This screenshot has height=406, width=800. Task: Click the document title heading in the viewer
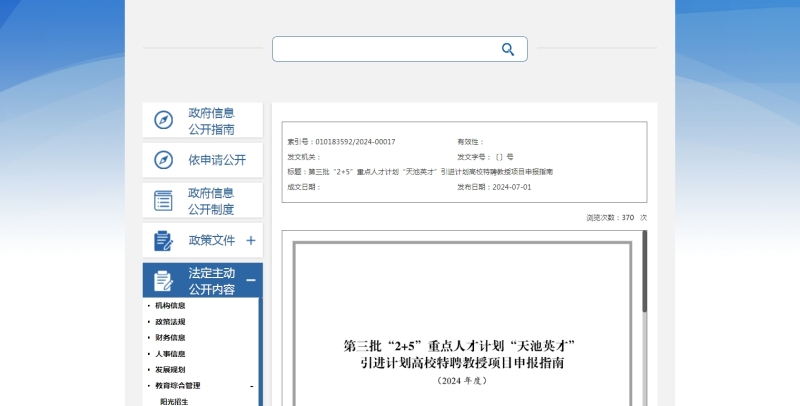460,354
